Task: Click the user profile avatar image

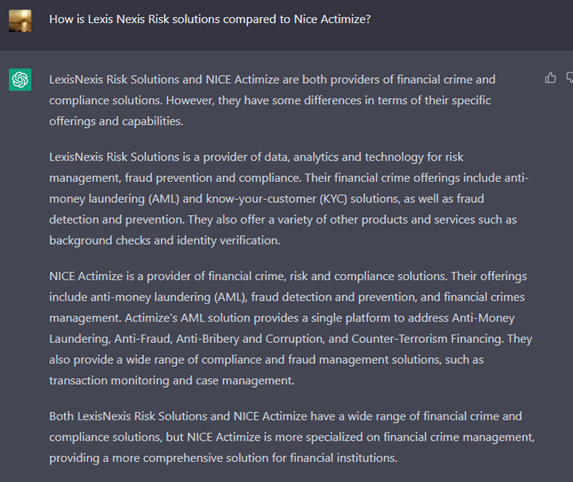Action: tap(20, 21)
